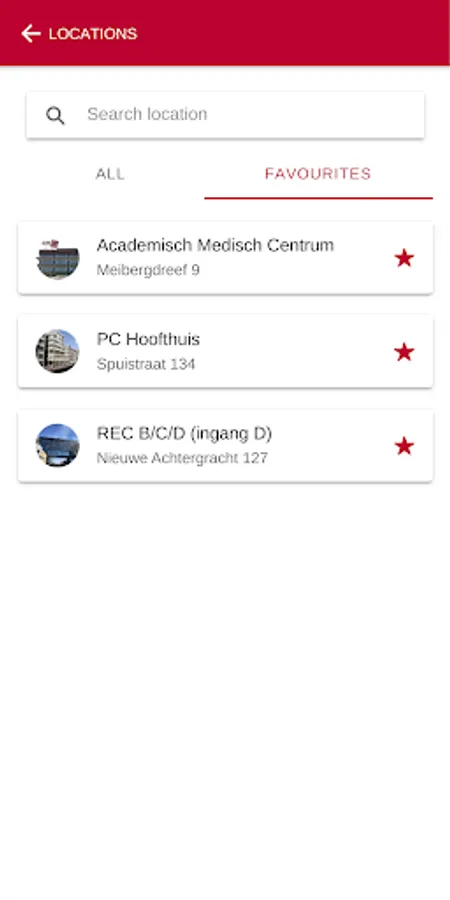Select the FAVOURITES tab
Viewport: 450px width, 900px height.
click(x=318, y=174)
